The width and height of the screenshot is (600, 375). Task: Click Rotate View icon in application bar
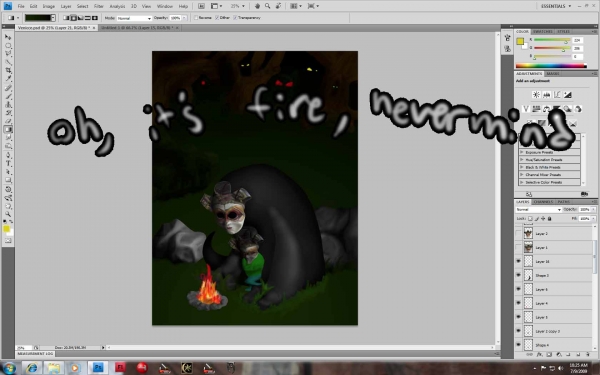tap(278, 6)
